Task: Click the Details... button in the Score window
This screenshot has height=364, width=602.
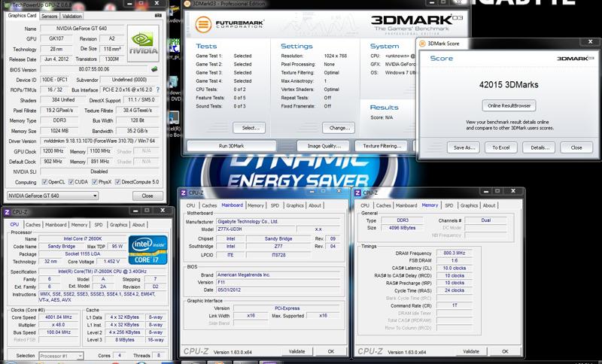Action: tap(539, 147)
